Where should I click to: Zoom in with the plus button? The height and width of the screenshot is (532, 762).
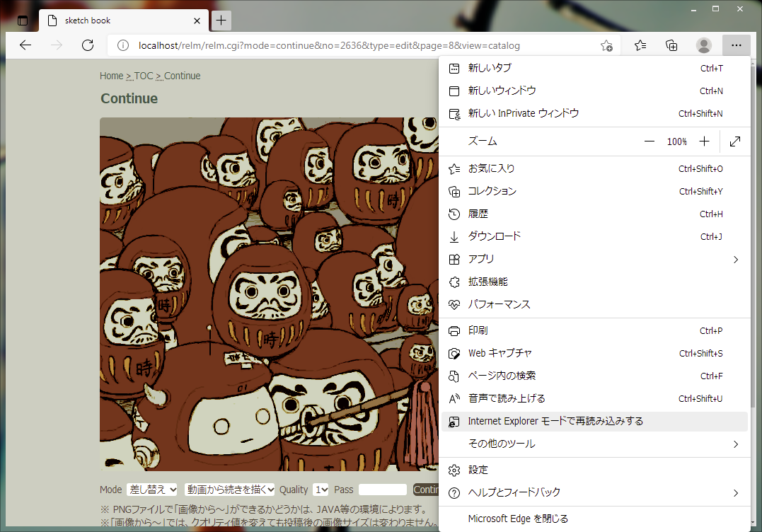point(704,141)
